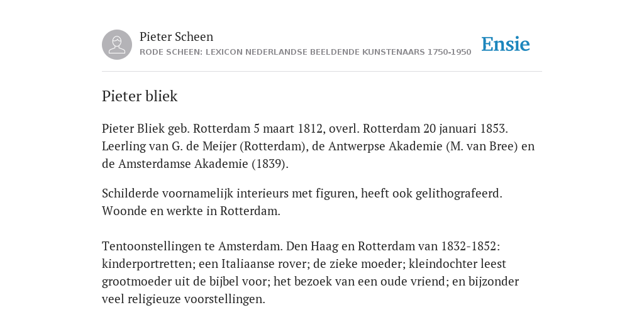Click the text '(M. van Bree)'

coord(482,146)
